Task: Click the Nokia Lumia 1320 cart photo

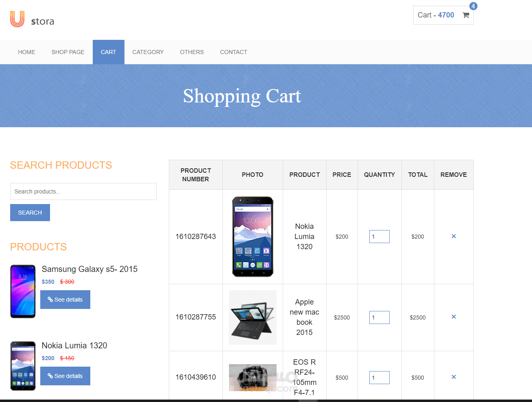Action: (253, 237)
